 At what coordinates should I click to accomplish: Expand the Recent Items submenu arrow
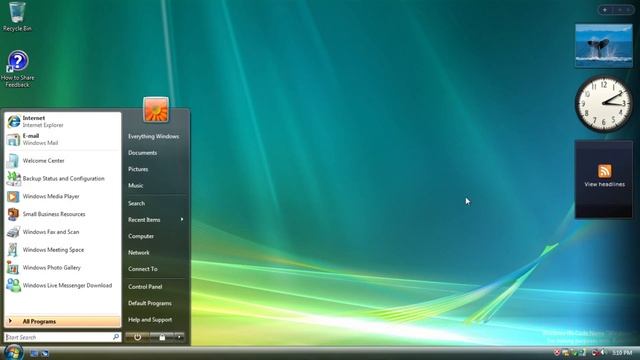(x=182, y=220)
